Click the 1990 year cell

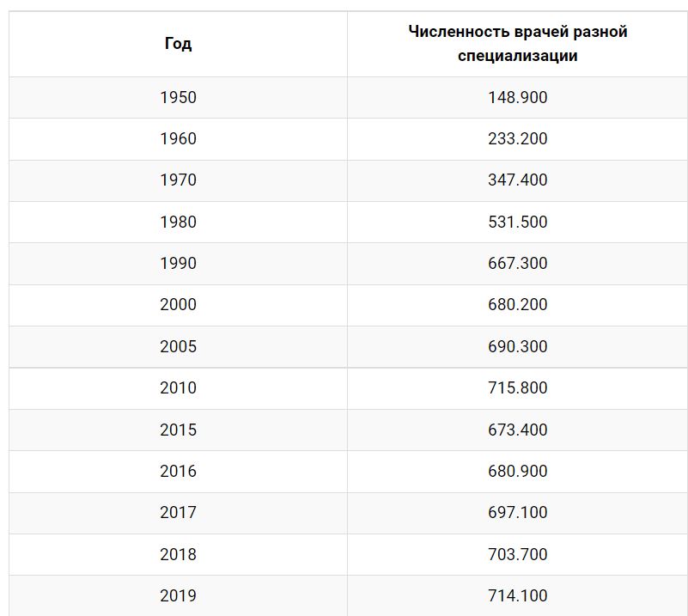click(178, 263)
